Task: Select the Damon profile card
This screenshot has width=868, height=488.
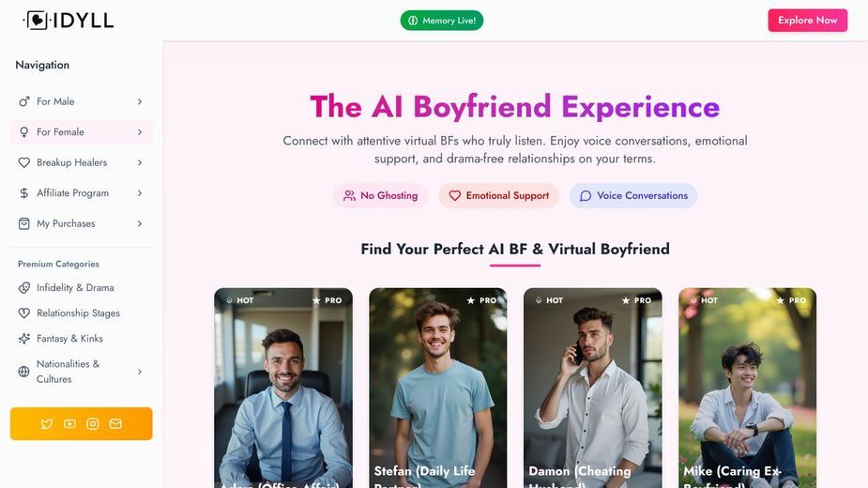Action: [592, 388]
